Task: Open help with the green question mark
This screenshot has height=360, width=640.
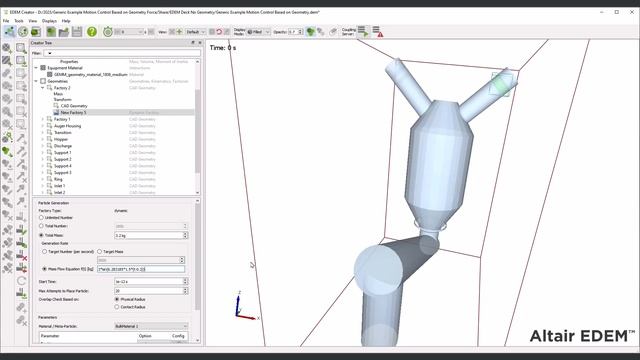Action: 92,31
